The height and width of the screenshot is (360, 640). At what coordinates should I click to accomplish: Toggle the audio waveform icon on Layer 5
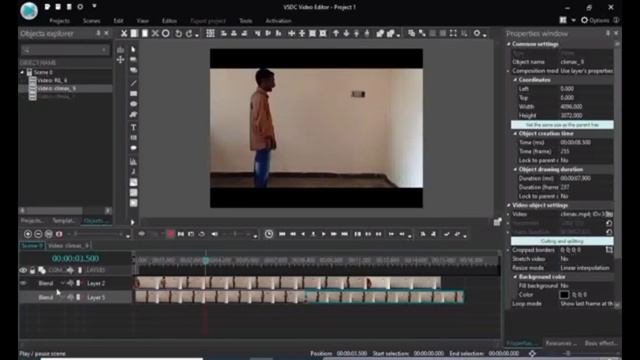point(70,298)
